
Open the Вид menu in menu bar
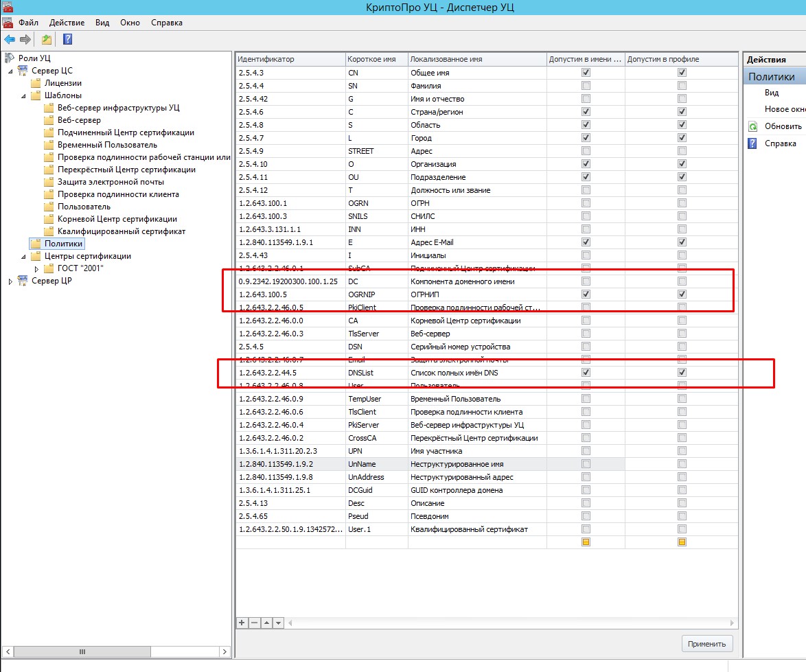click(x=102, y=23)
